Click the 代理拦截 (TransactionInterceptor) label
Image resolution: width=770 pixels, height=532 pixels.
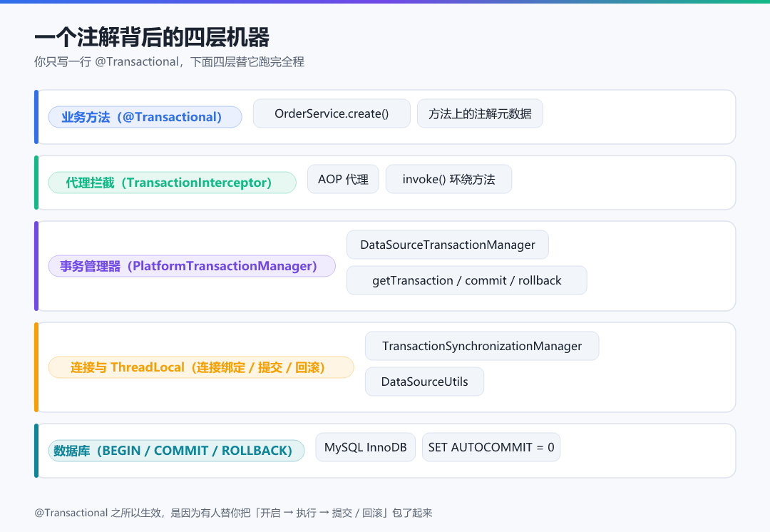(172, 183)
